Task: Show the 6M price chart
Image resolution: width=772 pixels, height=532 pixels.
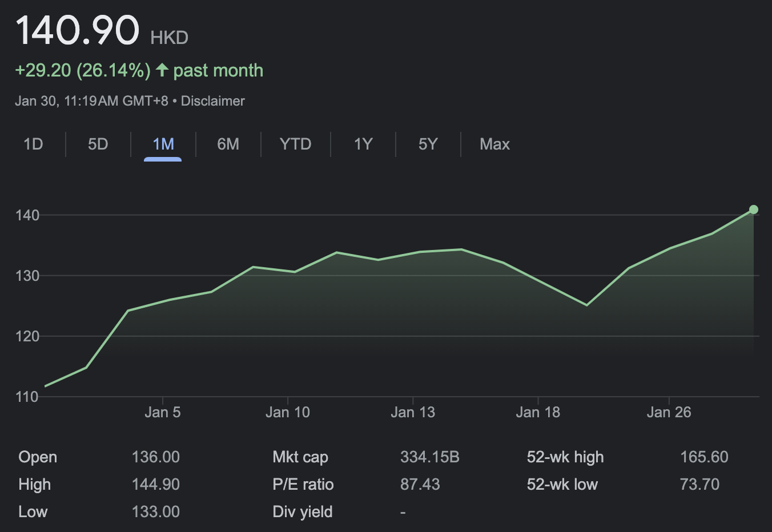Action: pyautogui.click(x=228, y=144)
